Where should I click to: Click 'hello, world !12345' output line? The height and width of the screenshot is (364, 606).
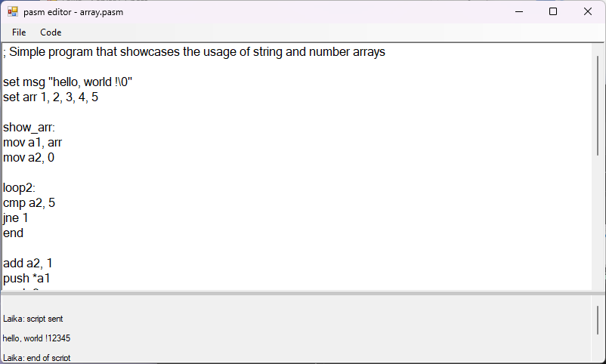pyautogui.click(x=37, y=338)
